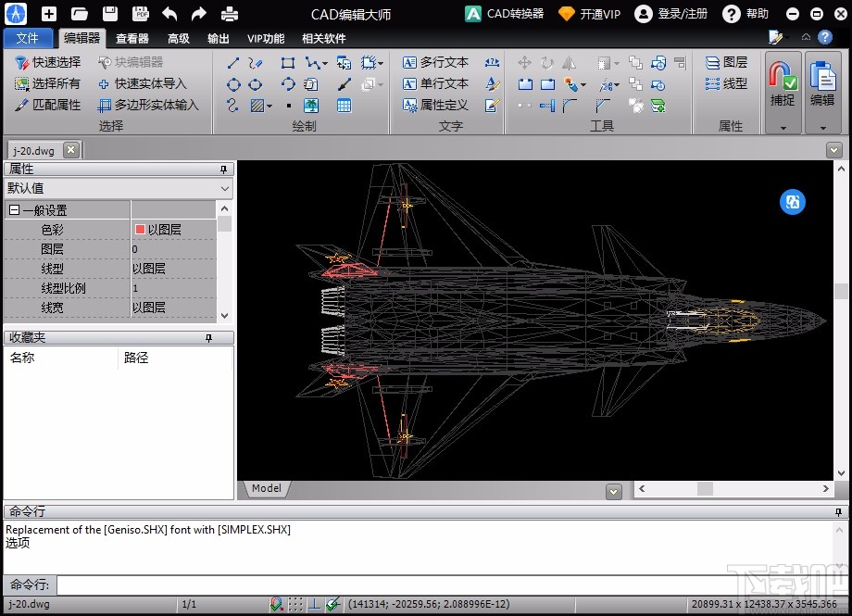
Task: Switch to the Viewer (查看器) ribbon tab
Action: coord(132,38)
